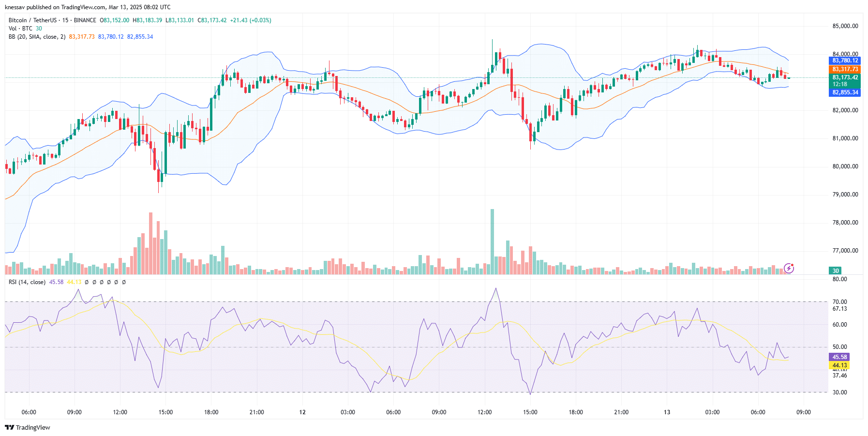Click the purple lightning bolt icon on the chart
Viewport: 868px width, 436px height.
[x=789, y=268]
